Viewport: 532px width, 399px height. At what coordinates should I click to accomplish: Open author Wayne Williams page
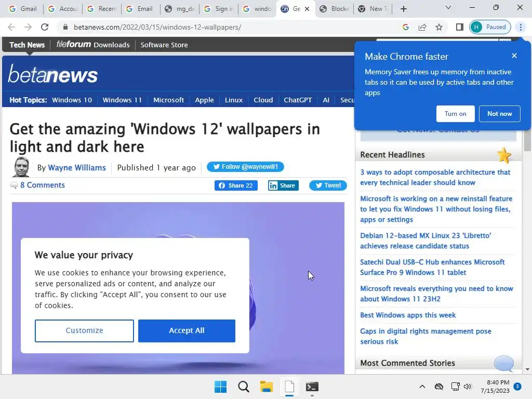77,168
